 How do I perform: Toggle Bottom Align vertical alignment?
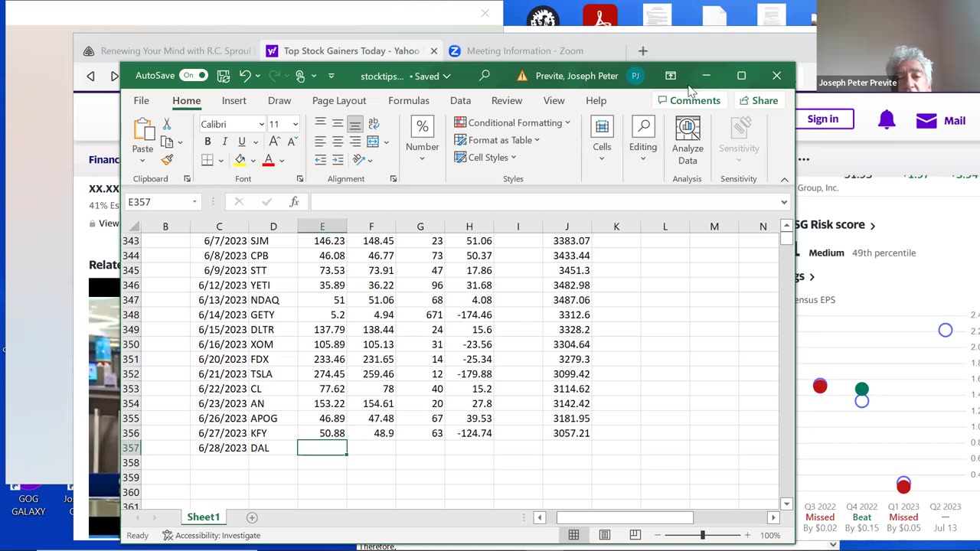click(355, 123)
